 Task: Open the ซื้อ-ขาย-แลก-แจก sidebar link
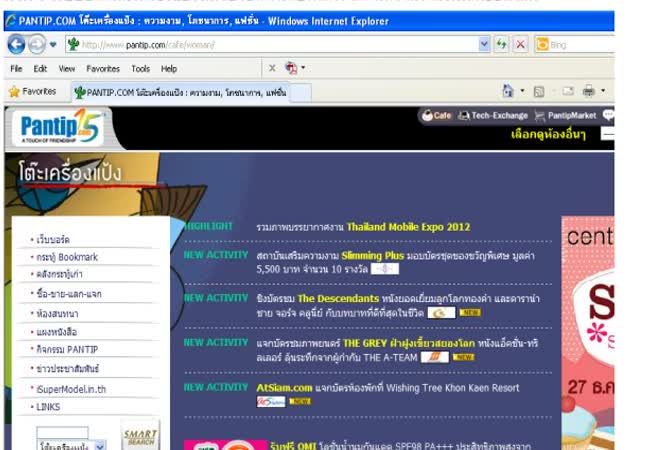click(x=69, y=294)
